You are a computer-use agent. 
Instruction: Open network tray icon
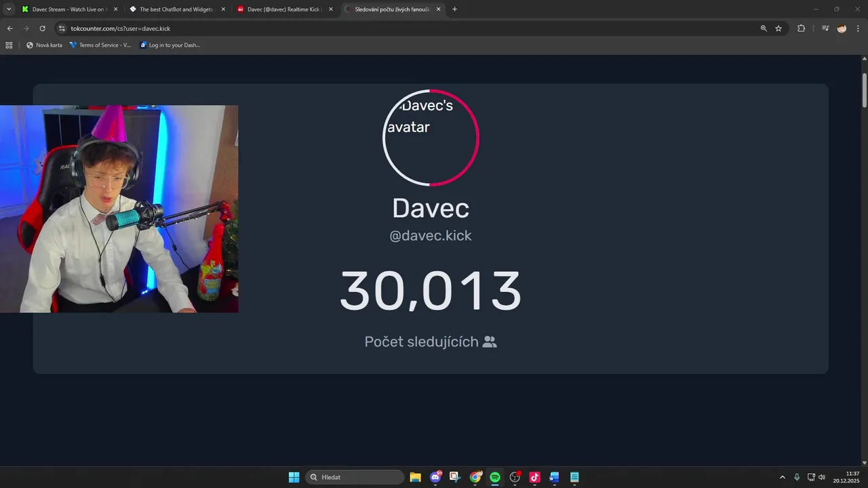coord(811,477)
